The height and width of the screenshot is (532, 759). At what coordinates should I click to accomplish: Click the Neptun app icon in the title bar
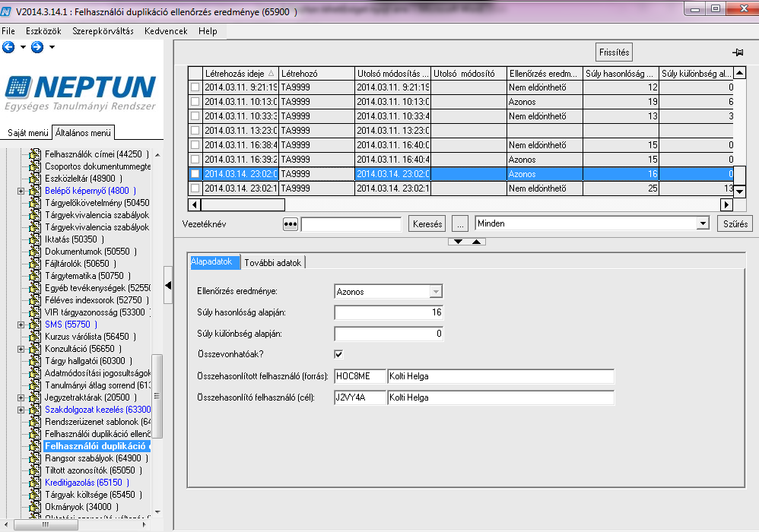coord(6,11)
